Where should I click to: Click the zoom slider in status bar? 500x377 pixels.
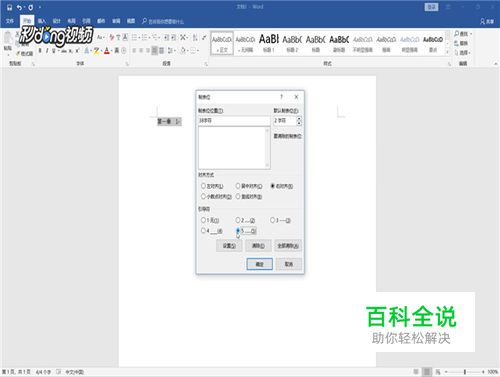click(465, 372)
